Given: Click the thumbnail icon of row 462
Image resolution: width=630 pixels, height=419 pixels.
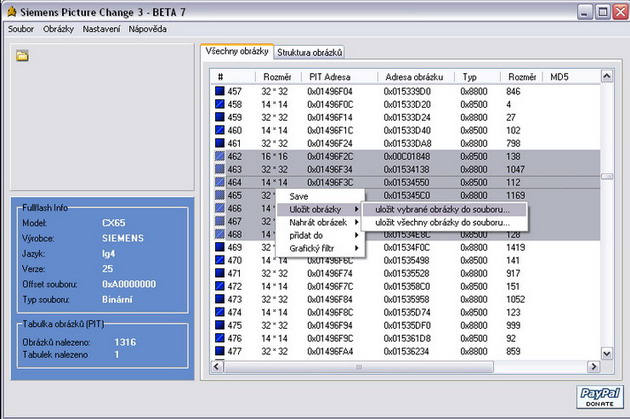Looking at the screenshot, I should (x=220, y=156).
